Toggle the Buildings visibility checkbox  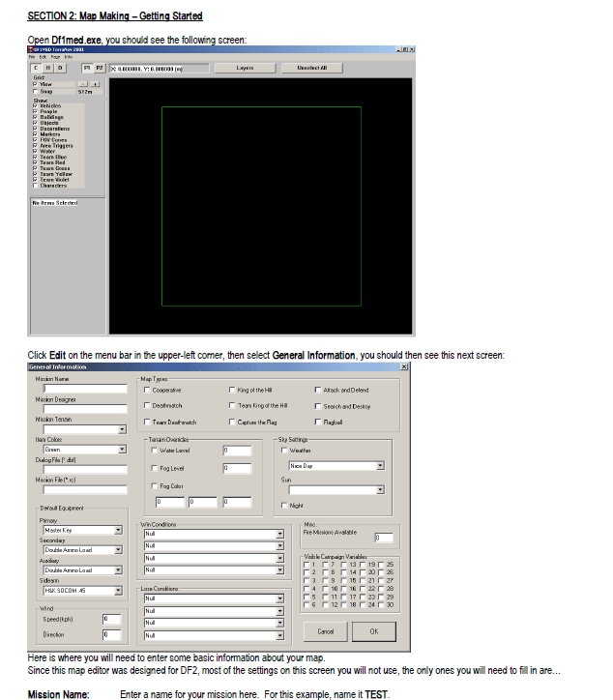[35, 117]
